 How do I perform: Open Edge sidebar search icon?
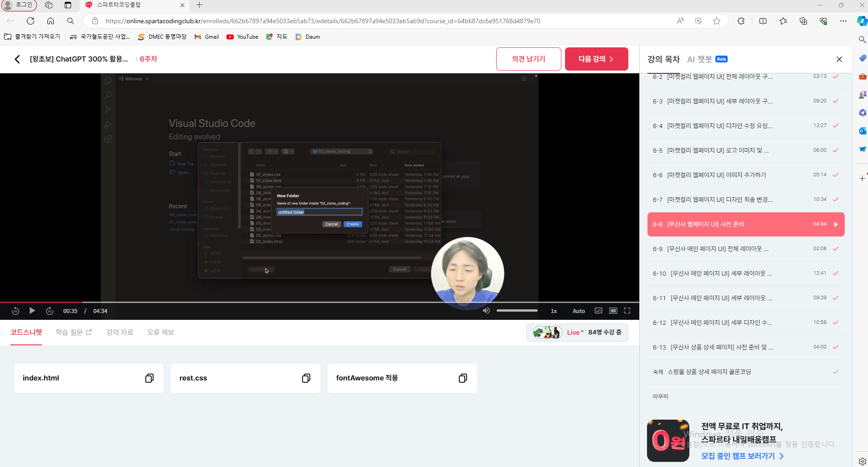click(x=862, y=40)
